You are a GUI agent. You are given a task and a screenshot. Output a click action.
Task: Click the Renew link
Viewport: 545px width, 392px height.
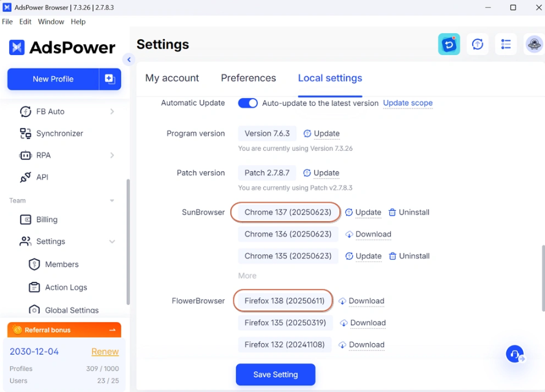click(x=105, y=352)
